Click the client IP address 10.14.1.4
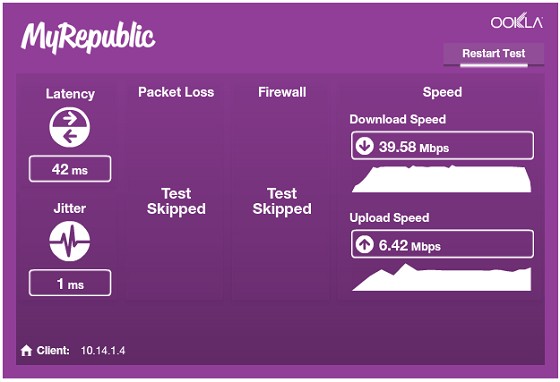The width and height of the screenshot is (560, 382). pos(103,351)
